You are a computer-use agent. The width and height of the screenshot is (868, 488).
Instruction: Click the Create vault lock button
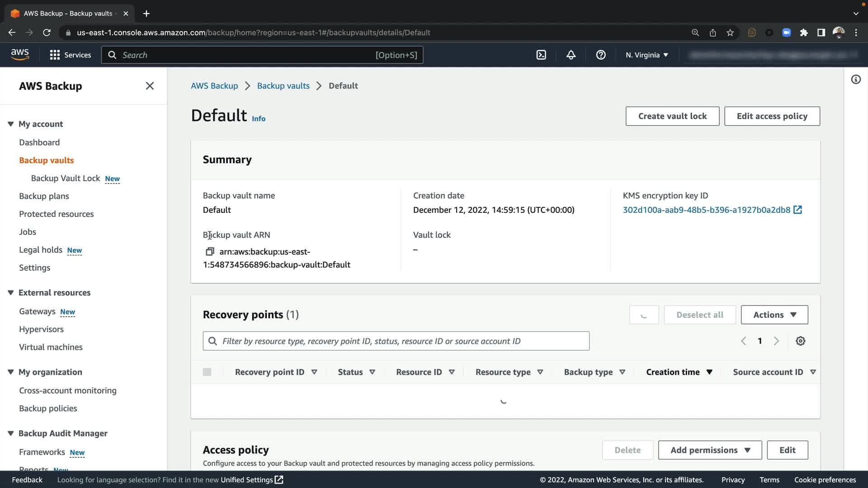pyautogui.click(x=672, y=116)
